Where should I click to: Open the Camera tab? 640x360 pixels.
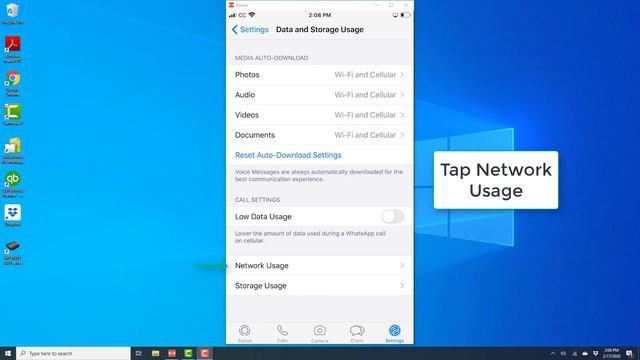(320, 333)
